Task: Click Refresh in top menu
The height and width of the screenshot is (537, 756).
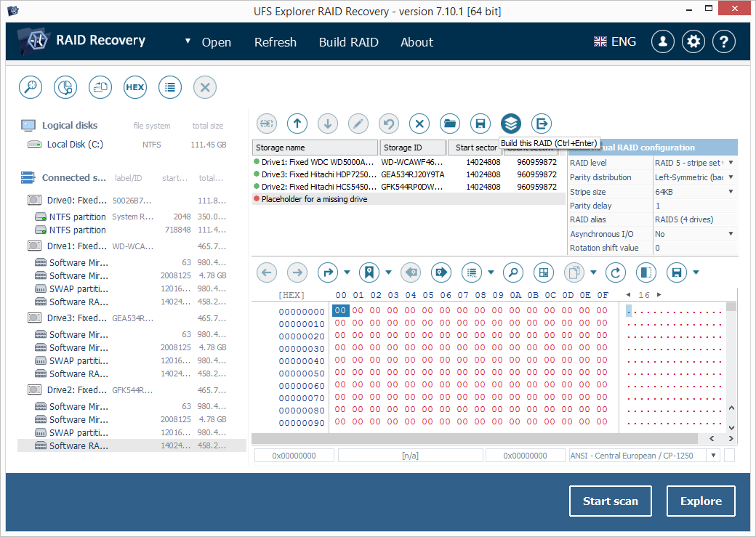Action: pyautogui.click(x=276, y=42)
